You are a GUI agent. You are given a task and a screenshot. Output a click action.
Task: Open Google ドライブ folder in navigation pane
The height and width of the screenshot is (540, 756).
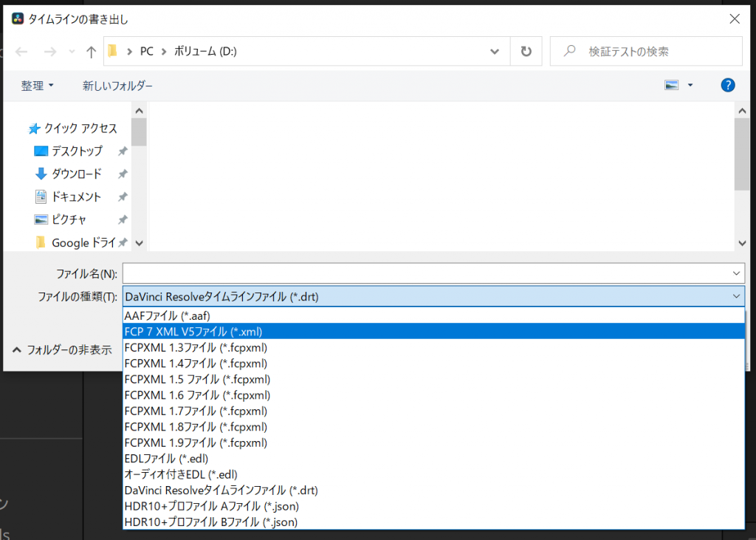pyautogui.click(x=76, y=242)
